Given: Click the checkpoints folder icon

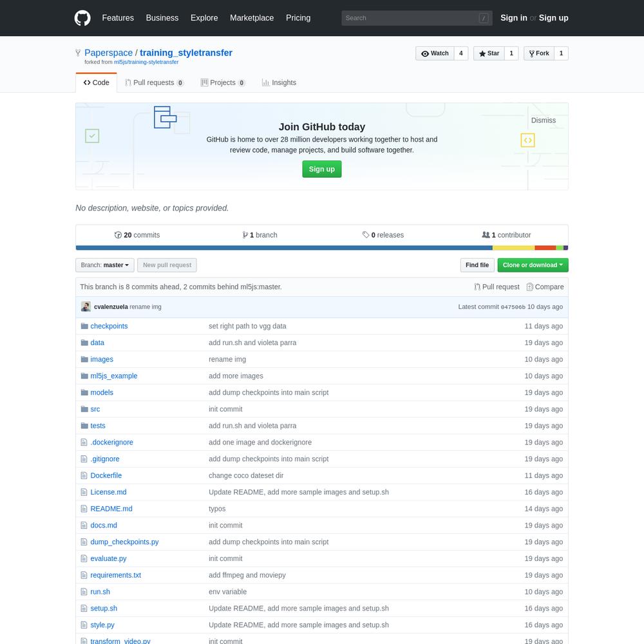Looking at the screenshot, I should point(84,326).
